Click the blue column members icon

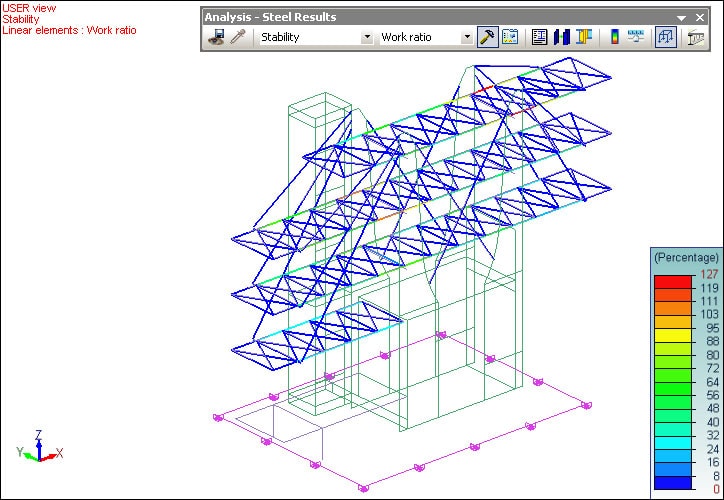pyautogui.click(x=562, y=37)
